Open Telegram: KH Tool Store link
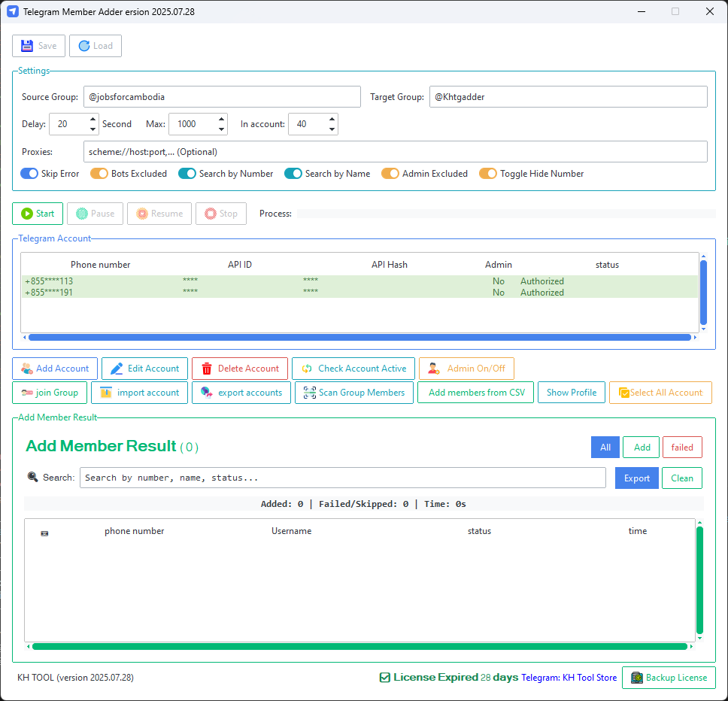The height and width of the screenshot is (701, 728). coord(569,678)
